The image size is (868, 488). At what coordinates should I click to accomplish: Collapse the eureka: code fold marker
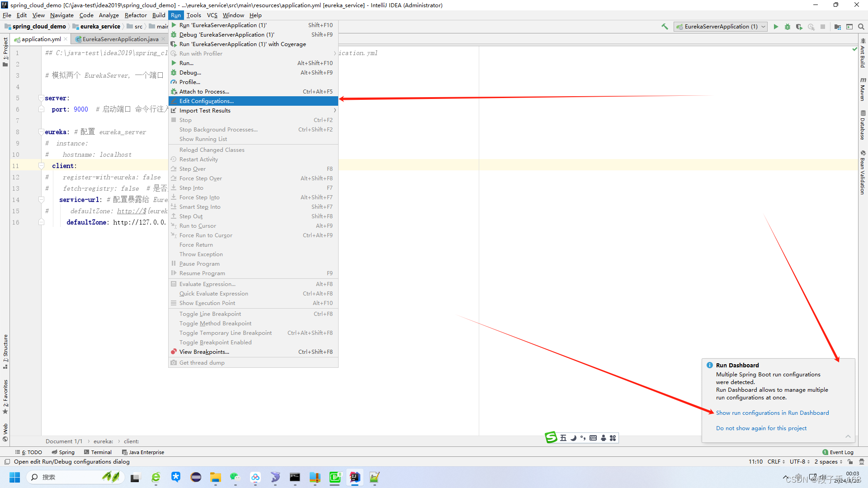(41, 132)
